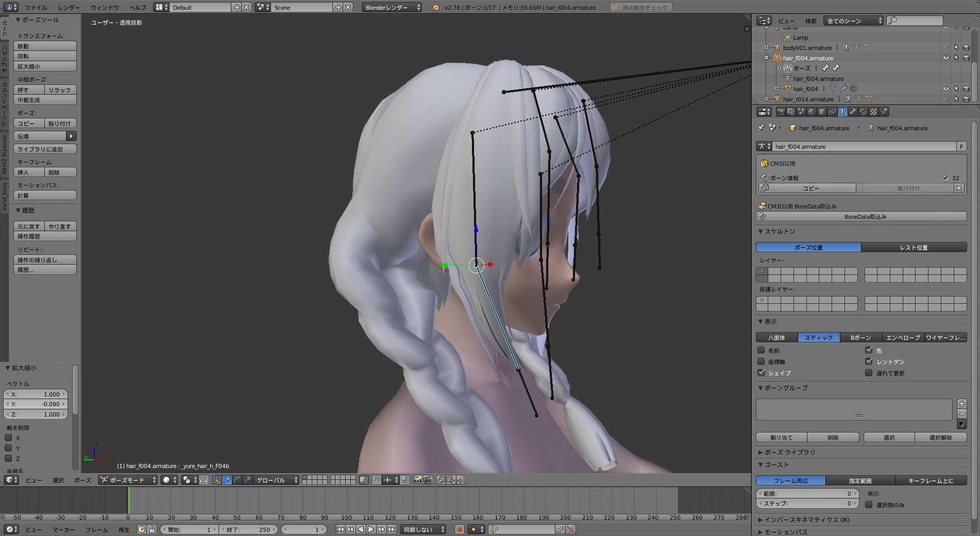Toggle visibility of hair_f004 mesh in outliner
Image resolution: width=980 pixels, height=536 pixels.
point(945,89)
